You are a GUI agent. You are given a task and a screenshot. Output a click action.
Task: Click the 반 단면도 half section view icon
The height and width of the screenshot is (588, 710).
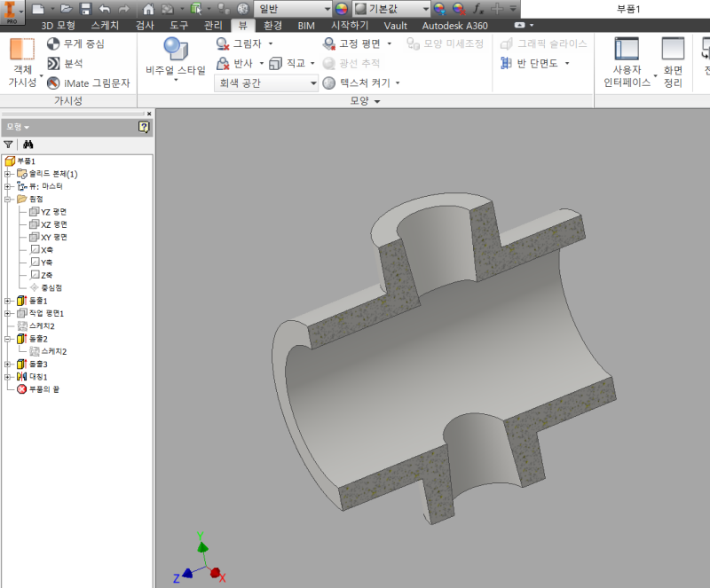(x=506, y=63)
